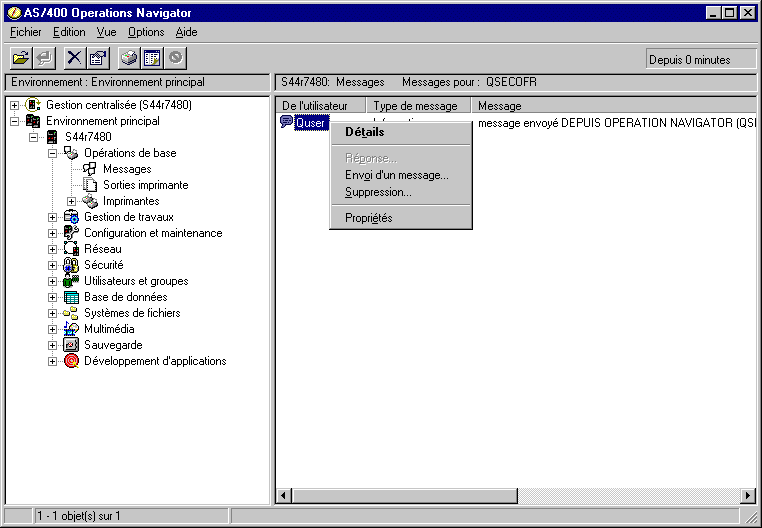The height and width of the screenshot is (528, 762).
Task: Click the Gestion de travaux icon
Action: coord(71,217)
